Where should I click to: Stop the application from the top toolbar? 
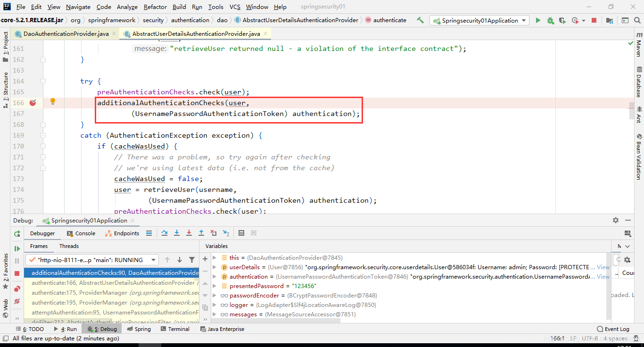[594, 20]
